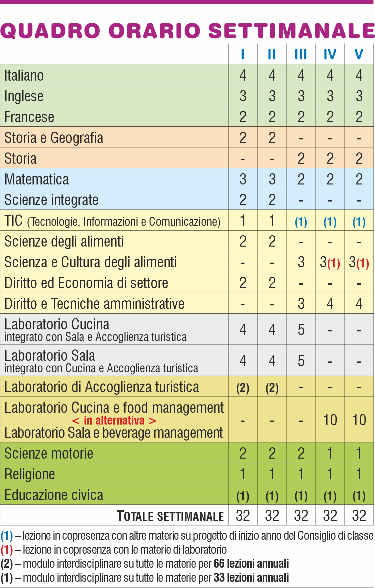The width and height of the screenshot is (375, 588).
Task: Click the column V header
Action: [359, 54]
